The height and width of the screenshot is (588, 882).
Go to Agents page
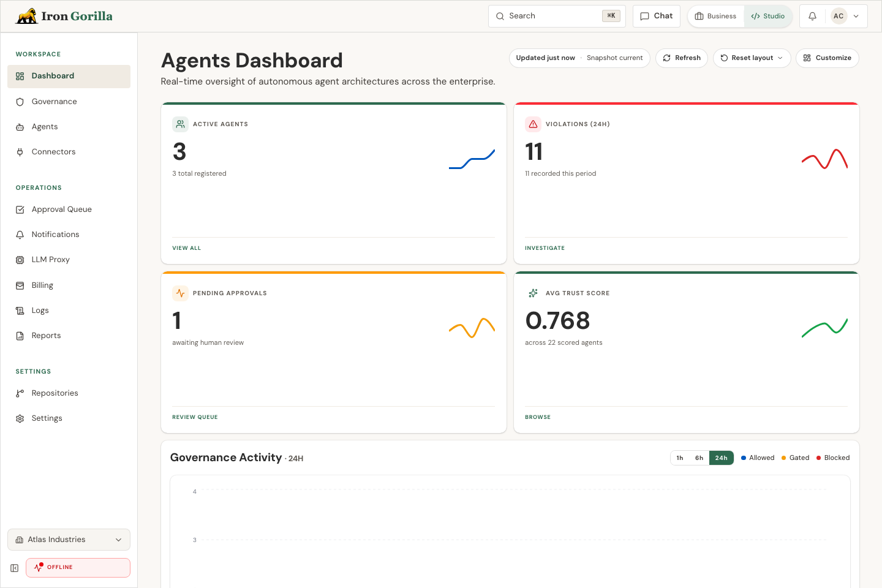tap(69, 127)
